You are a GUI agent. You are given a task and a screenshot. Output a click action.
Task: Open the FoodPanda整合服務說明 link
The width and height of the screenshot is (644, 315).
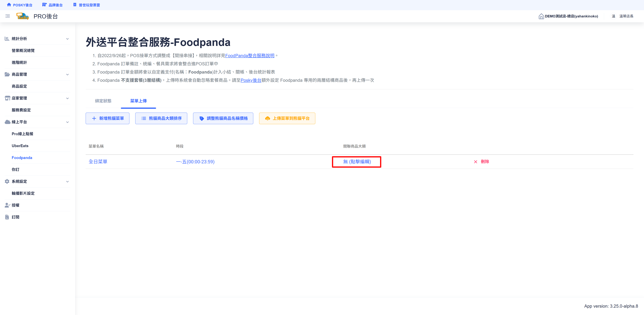249,55
